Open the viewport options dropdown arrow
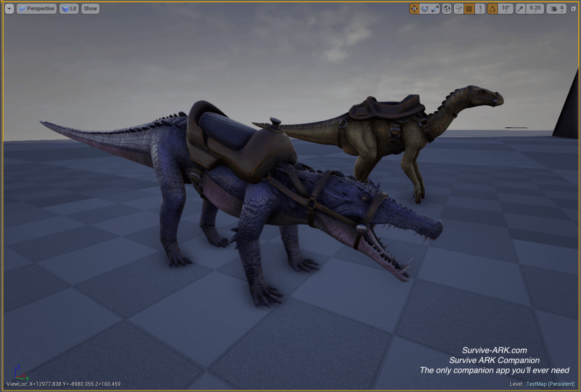This screenshot has height=392, width=581. 9,8
